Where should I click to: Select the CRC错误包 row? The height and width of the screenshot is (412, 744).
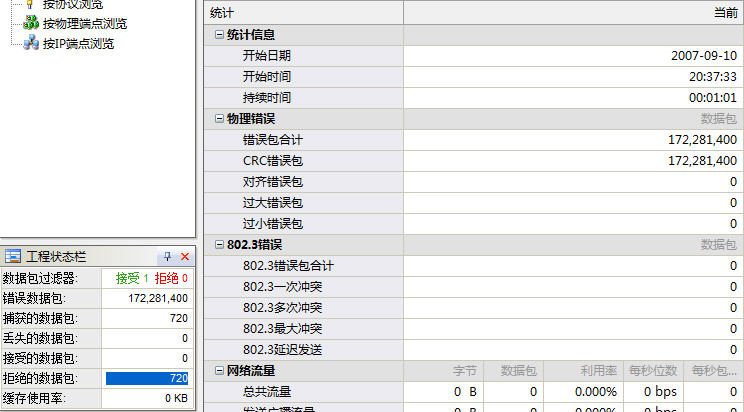pyautogui.click(x=474, y=160)
